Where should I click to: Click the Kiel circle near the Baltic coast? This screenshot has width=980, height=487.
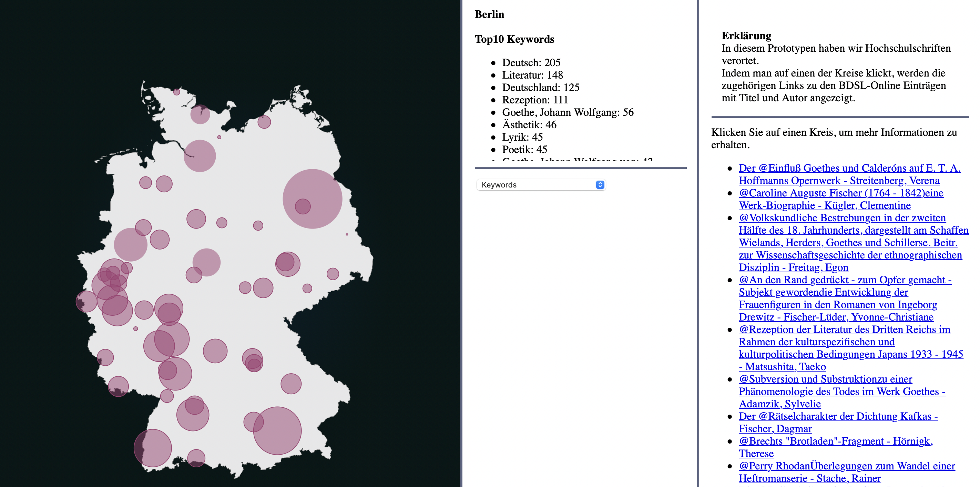[200, 114]
